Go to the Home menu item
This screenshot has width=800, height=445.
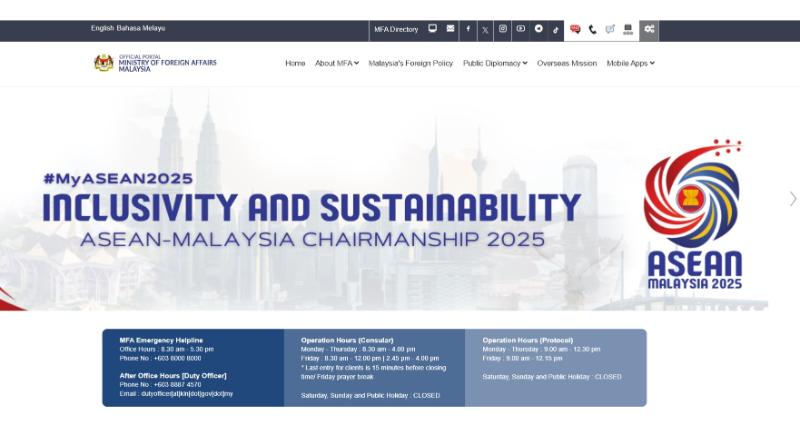click(295, 63)
